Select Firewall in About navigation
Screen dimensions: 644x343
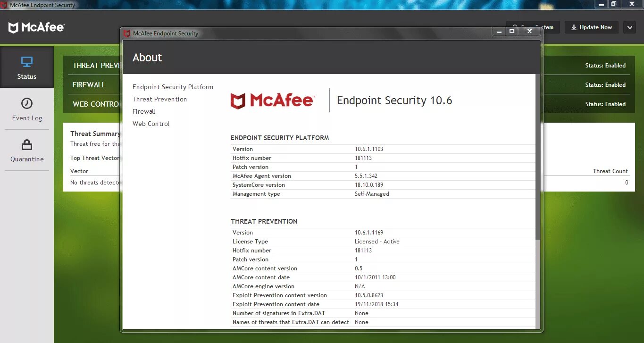(144, 111)
